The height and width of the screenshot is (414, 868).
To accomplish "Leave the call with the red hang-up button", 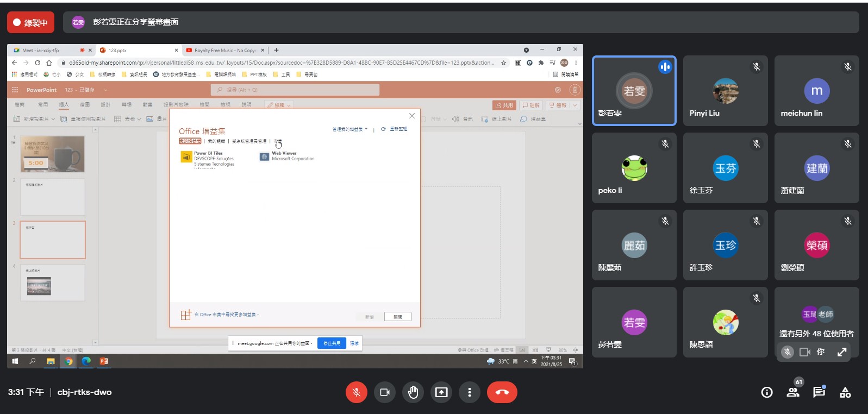I will [502, 392].
